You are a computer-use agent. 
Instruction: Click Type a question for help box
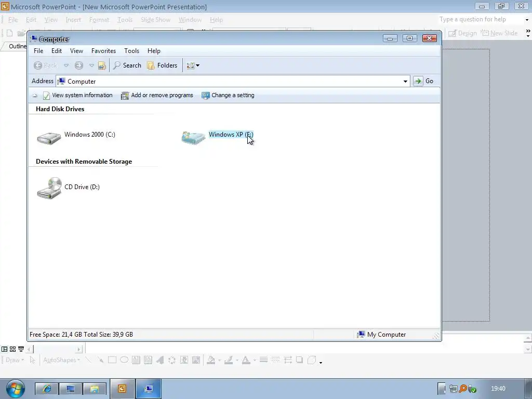(x=480, y=20)
